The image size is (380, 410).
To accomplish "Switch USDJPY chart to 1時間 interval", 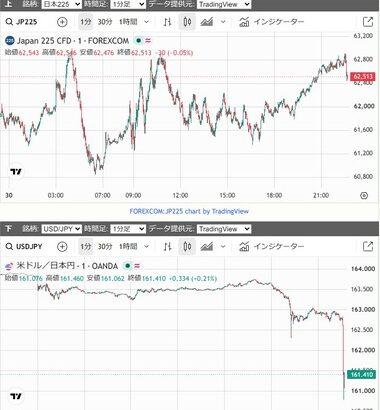I will click(x=128, y=247).
